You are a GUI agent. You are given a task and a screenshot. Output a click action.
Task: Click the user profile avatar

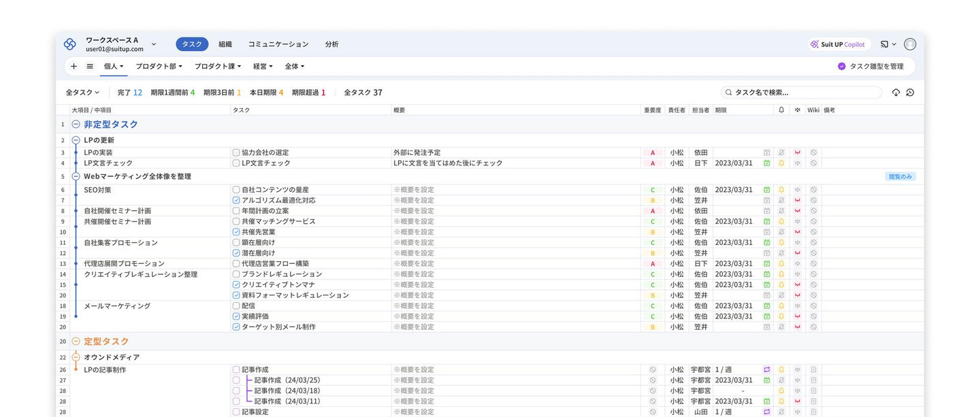pos(910,44)
